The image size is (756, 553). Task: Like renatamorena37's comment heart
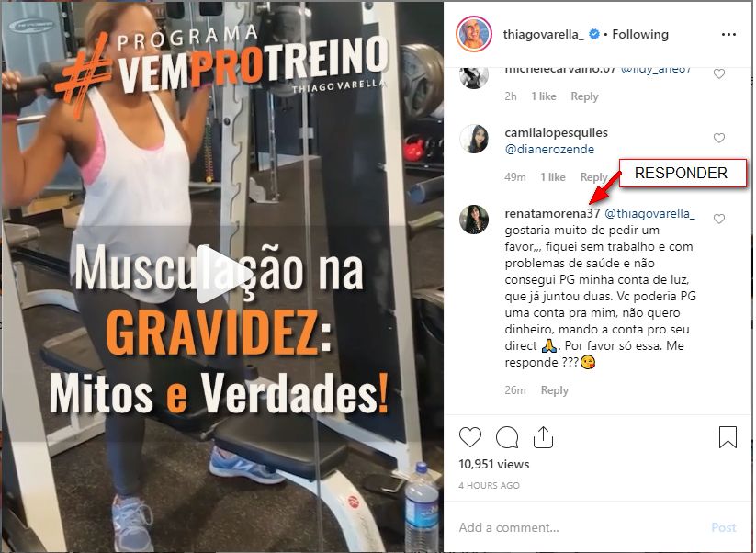point(719,219)
